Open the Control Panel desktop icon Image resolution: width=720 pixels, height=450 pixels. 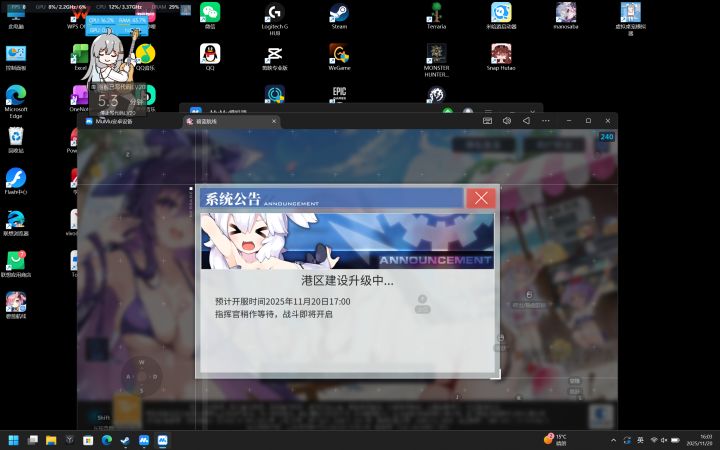[16, 57]
